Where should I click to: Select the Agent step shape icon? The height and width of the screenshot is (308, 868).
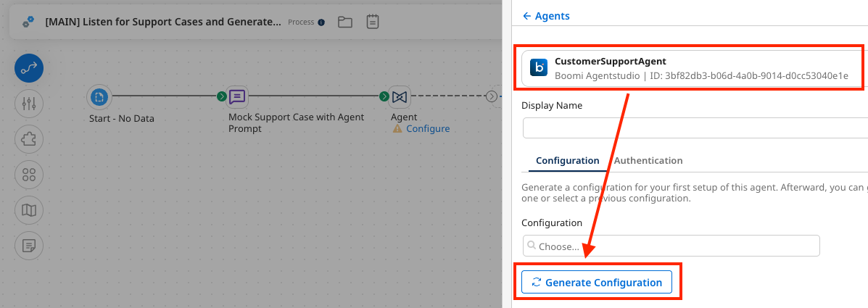399,97
